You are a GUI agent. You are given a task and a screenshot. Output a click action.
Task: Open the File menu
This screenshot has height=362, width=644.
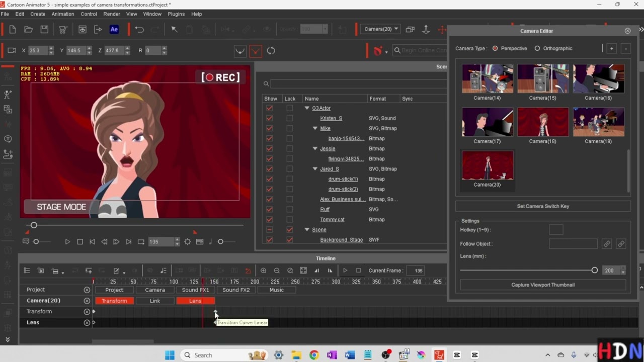pos(5,14)
